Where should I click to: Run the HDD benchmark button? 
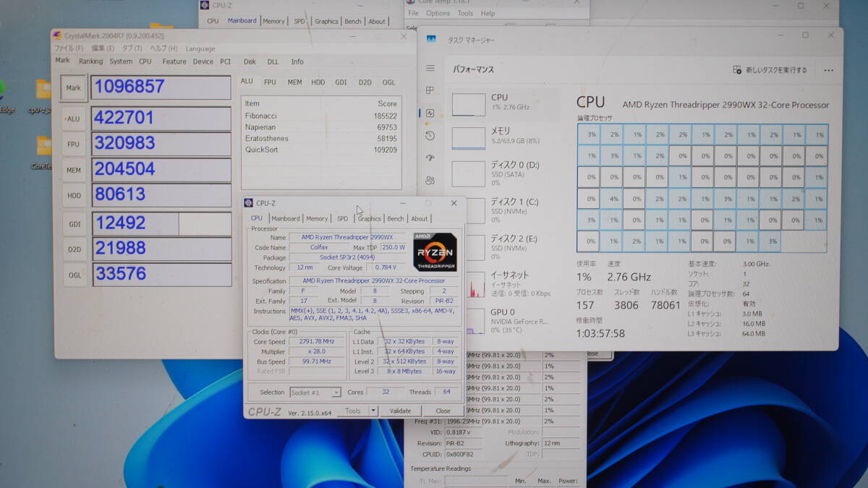(74, 194)
